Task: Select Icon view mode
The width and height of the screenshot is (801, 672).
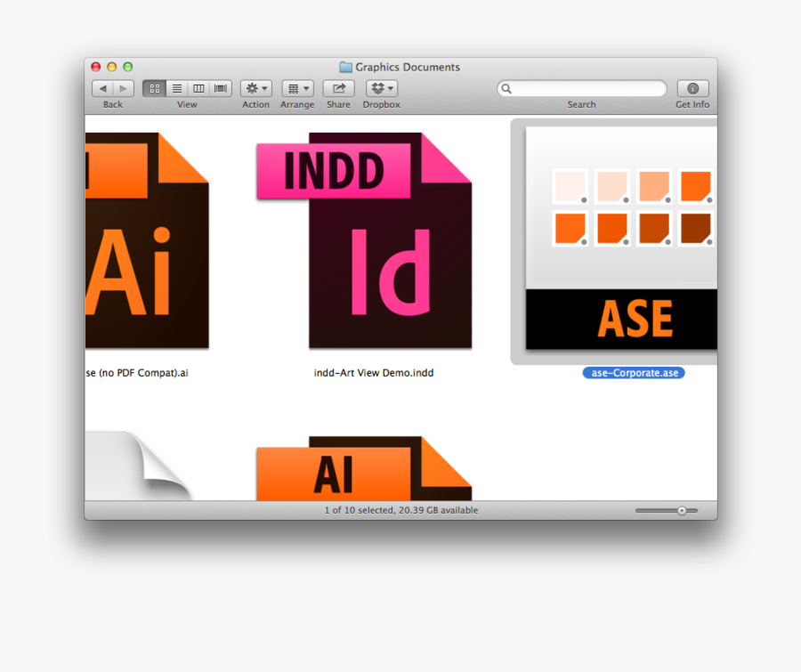Action: pyautogui.click(x=154, y=87)
